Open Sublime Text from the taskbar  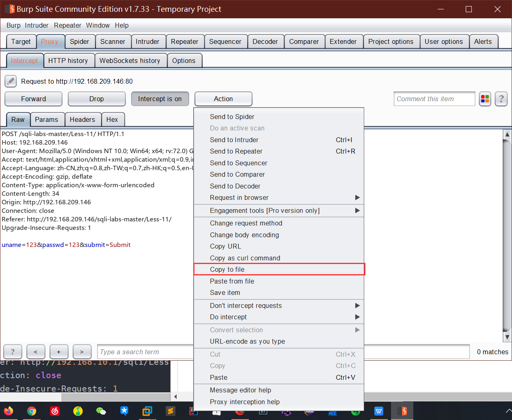point(170,411)
